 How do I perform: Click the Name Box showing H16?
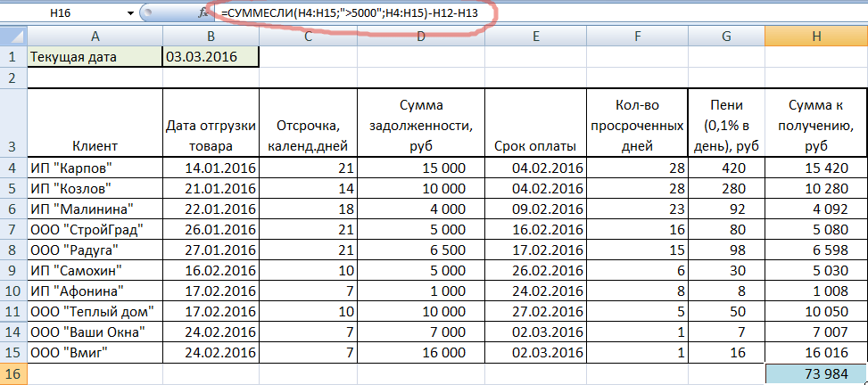[62, 13]
